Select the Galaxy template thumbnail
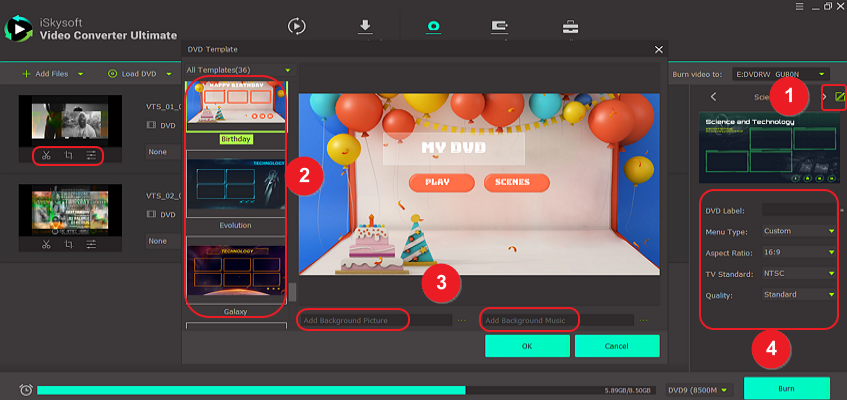This screenshot has width=847, height=400. click(x=235, y=269)
